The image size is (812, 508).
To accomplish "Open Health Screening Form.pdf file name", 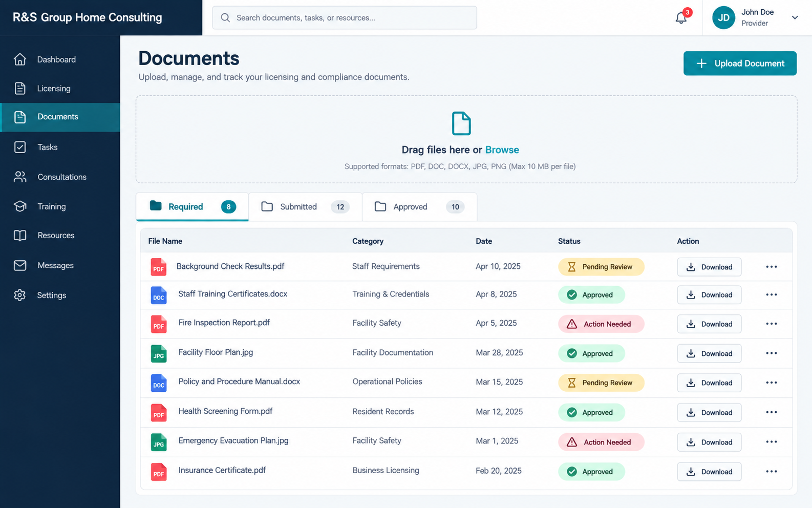I will (225, 411).
